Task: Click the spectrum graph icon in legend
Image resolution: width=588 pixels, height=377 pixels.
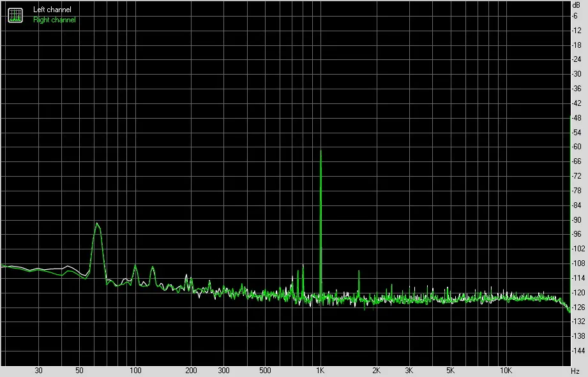Action: [x=15, y=15]
